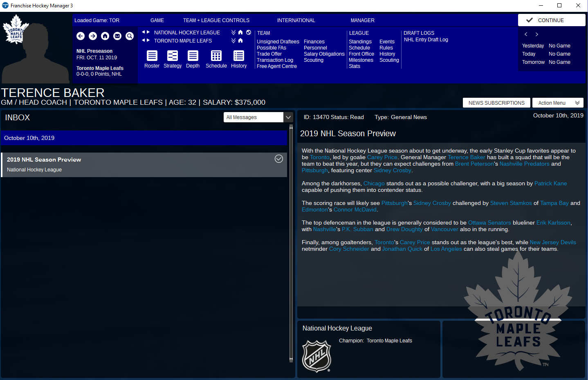Open the mail envelope icon
This screenshot has height=380, width=588.
[x=117, y=36]
